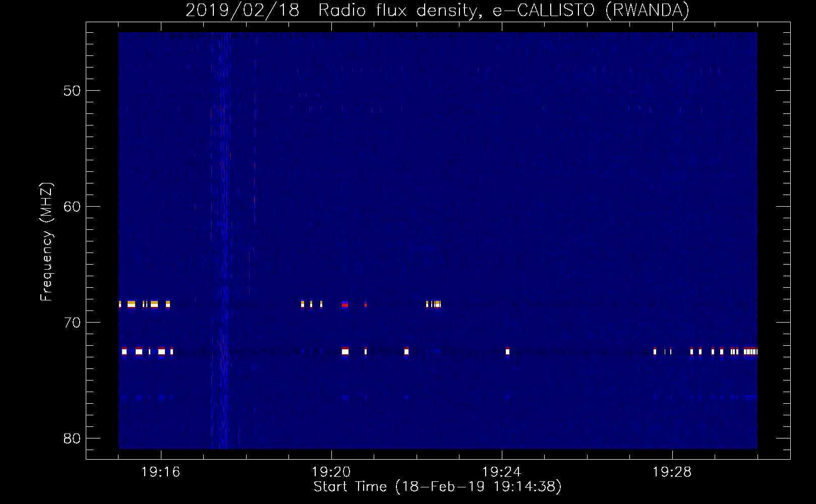Click the "80" frequency tick label

tap(72, 438)
